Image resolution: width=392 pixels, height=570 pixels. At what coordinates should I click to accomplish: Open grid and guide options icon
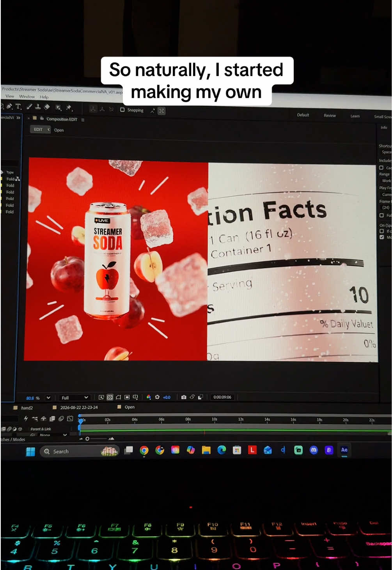pyautogui.click(x=135, y=397)
